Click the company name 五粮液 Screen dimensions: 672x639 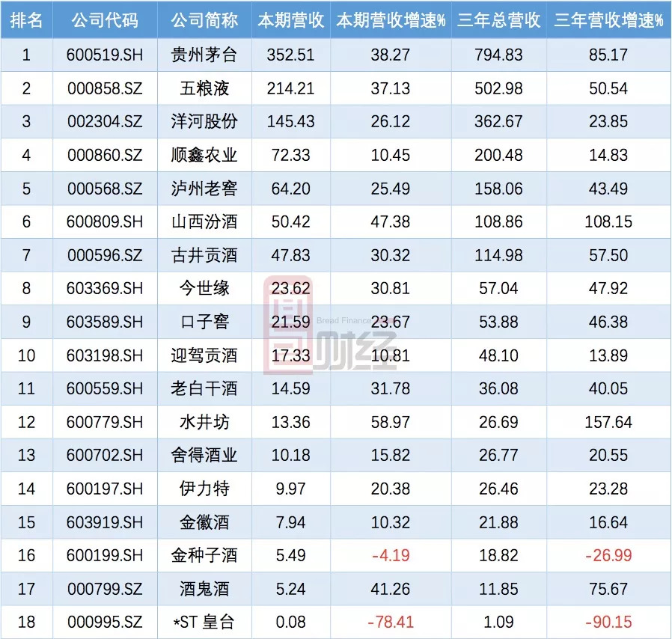click(x=204, y=88)
